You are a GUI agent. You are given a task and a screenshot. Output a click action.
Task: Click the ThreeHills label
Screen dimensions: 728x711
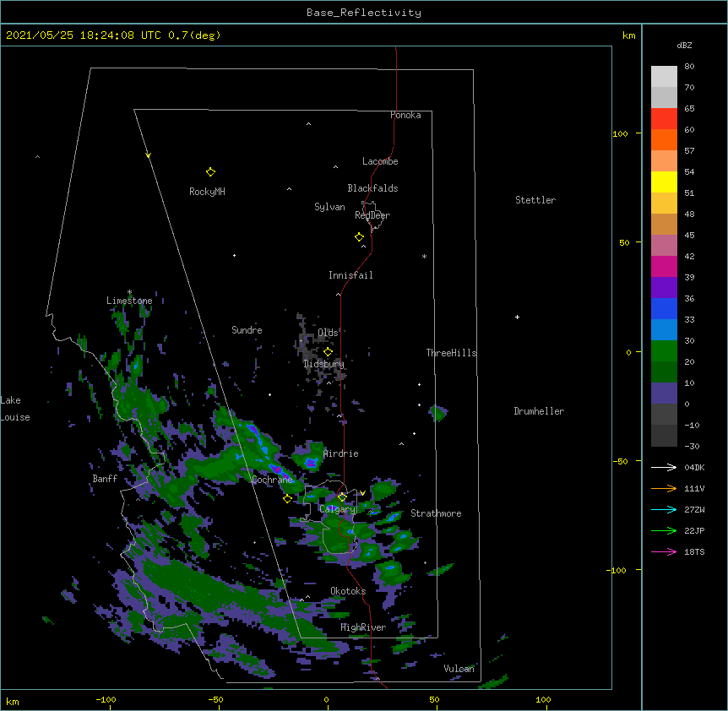click(x=451, y=353)
